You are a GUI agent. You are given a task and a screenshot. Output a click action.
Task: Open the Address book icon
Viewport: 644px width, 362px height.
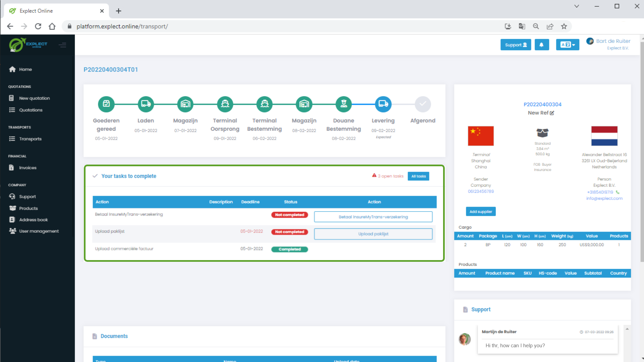click(x=12, y=220)
